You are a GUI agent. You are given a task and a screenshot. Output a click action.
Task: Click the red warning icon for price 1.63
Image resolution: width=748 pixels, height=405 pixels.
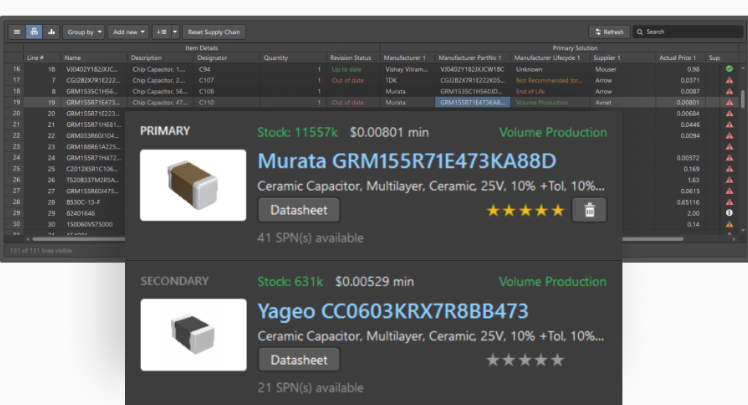729,180
